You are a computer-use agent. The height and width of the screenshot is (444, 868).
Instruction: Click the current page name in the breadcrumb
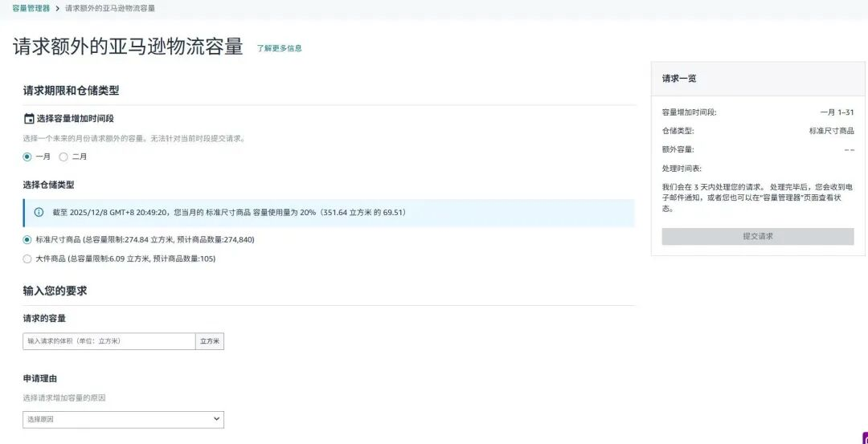coord(110,8)
